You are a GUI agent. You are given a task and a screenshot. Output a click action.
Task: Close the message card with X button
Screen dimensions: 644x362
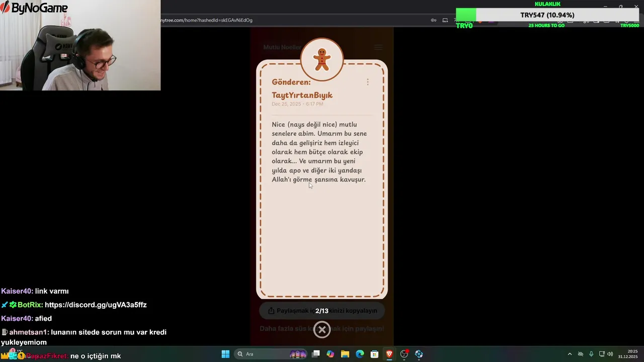[x=322, y=330]
